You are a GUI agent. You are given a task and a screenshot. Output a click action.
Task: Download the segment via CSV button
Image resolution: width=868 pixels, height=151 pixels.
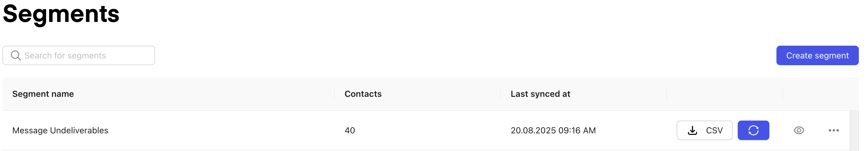click(x=704, y=131)
